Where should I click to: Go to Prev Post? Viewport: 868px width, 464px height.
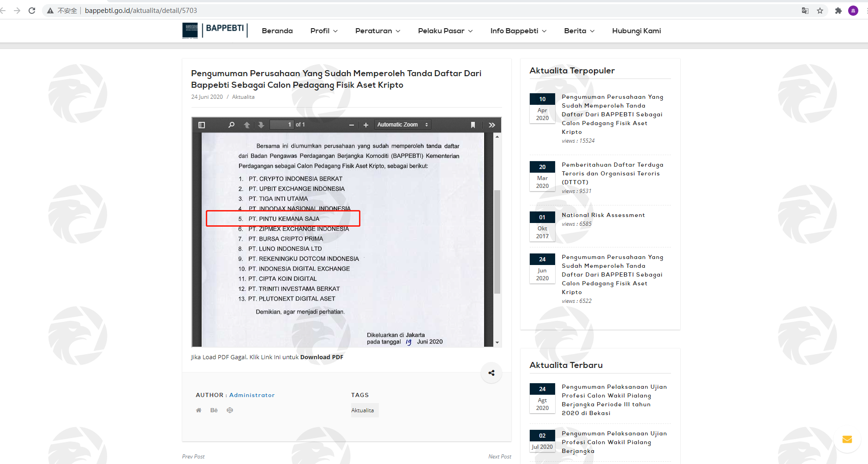coord(193,457)
